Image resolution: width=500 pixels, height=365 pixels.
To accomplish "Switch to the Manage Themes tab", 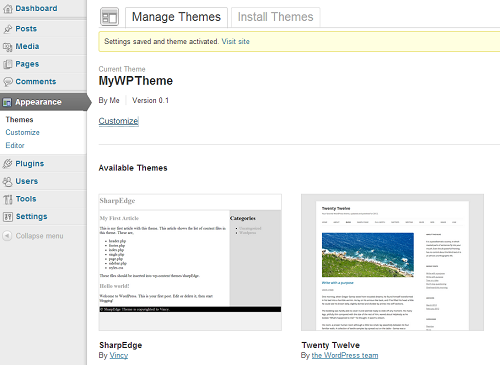I will [176, 17].
